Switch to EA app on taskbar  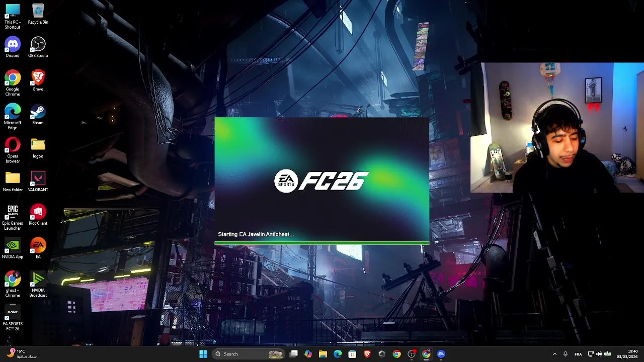point(441,354)
